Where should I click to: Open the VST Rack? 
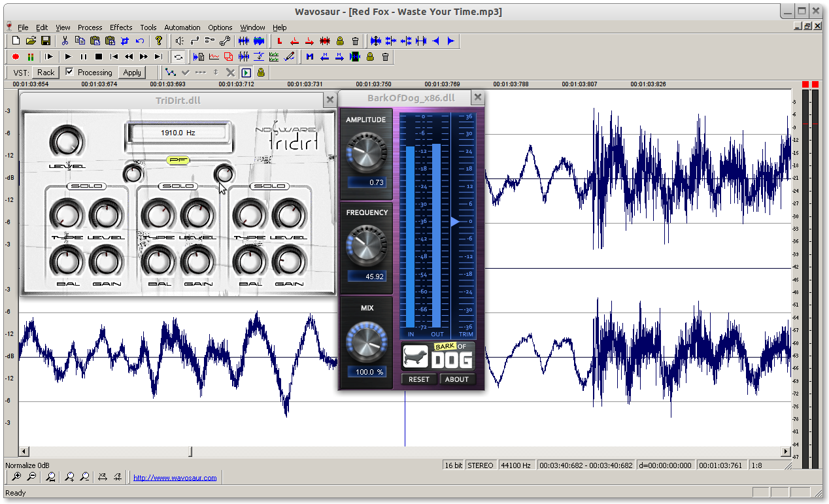point(46,73)
